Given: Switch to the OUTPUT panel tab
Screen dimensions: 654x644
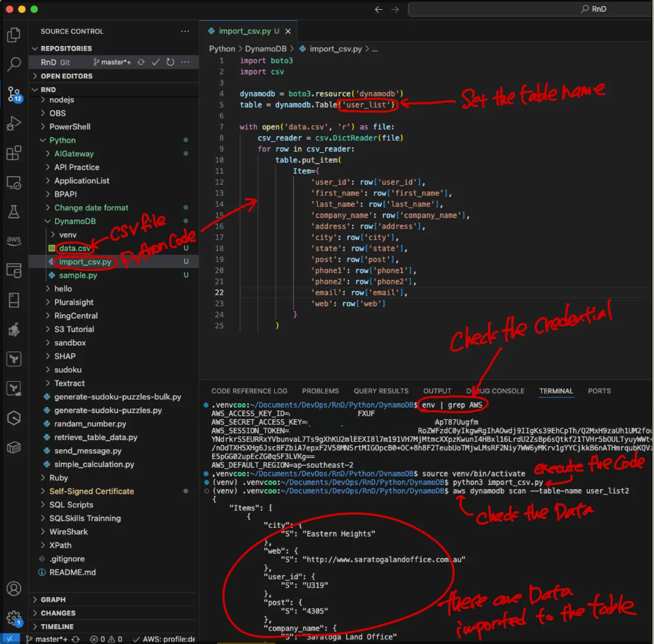Looking at the screenshot, I should coord(437,391).
